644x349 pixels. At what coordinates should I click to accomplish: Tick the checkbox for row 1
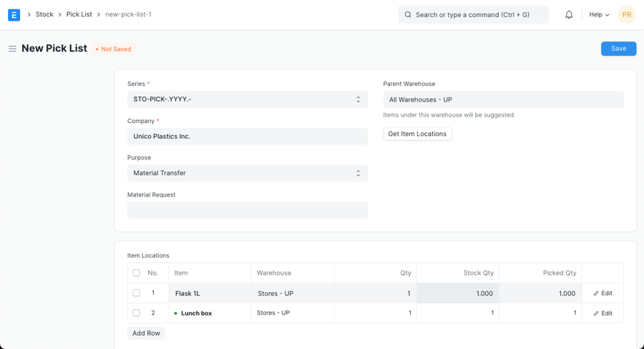point(136,293)
